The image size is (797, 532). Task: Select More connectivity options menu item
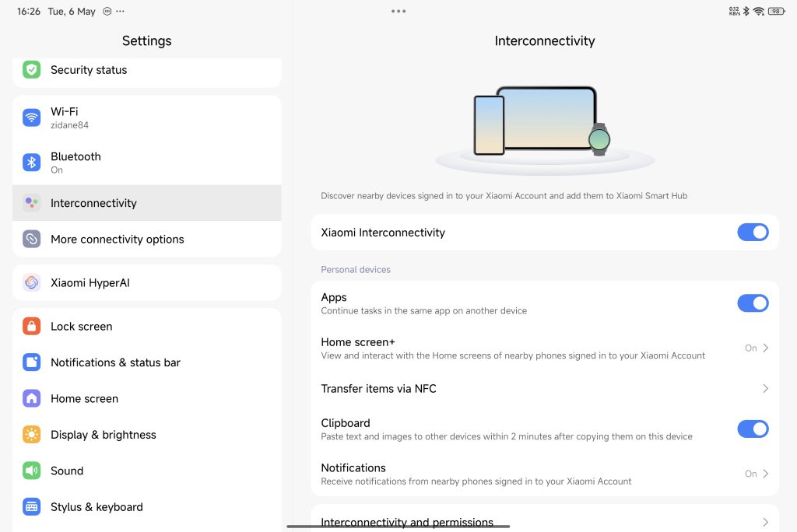click(x=117, y=240)
